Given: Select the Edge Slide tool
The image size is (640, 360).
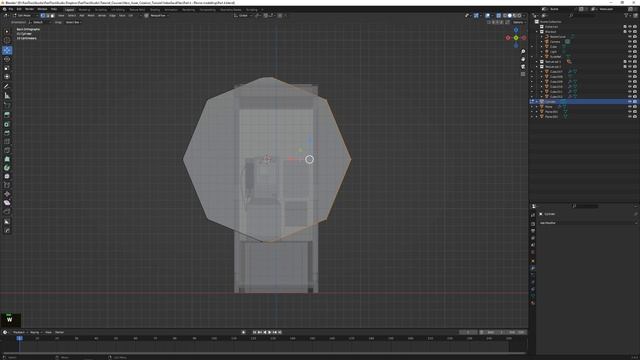Looking at the screenshot, I should tap(7, 185).
